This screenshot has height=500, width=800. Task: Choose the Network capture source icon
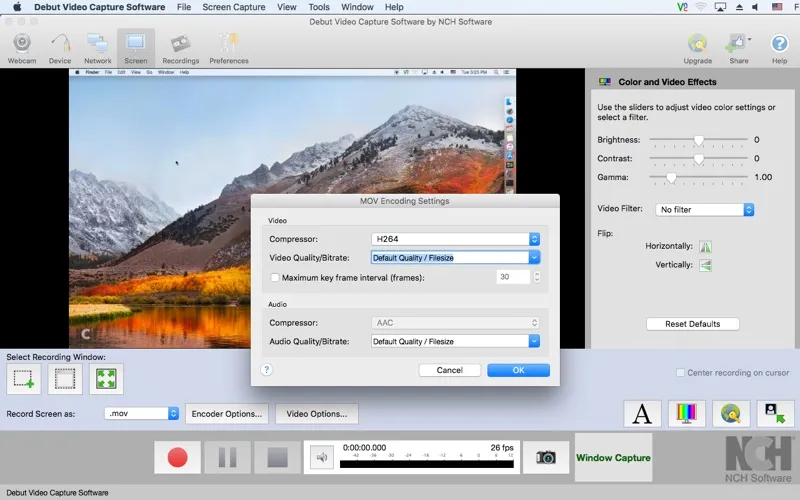pos(98,47)
